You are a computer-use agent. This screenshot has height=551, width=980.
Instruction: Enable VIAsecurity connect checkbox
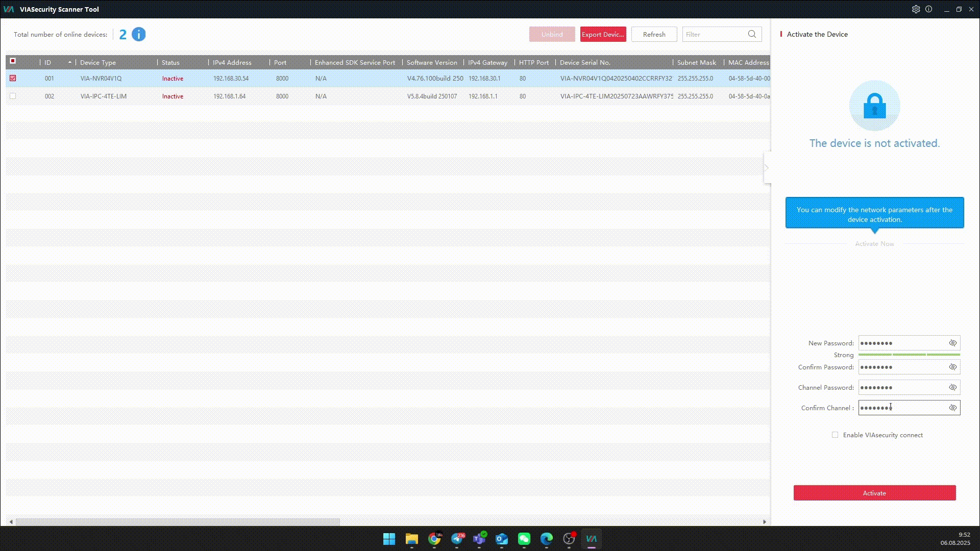click(835, 435)
